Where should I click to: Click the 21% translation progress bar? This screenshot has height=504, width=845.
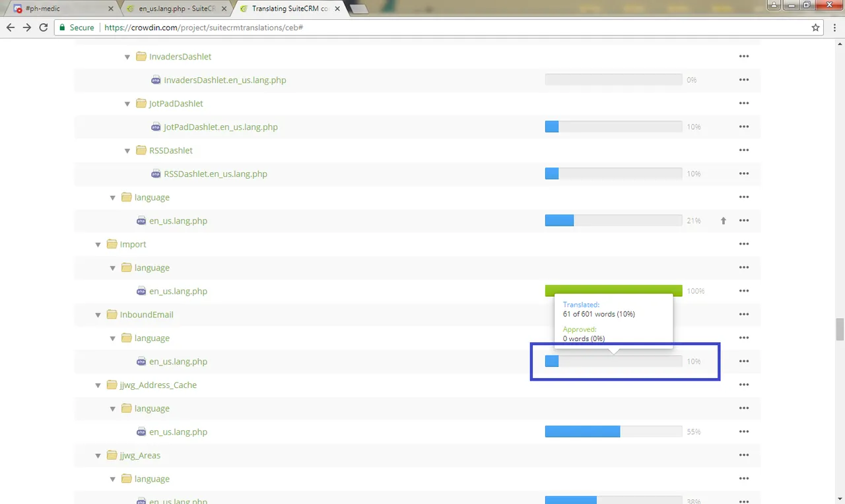point(613,220)
